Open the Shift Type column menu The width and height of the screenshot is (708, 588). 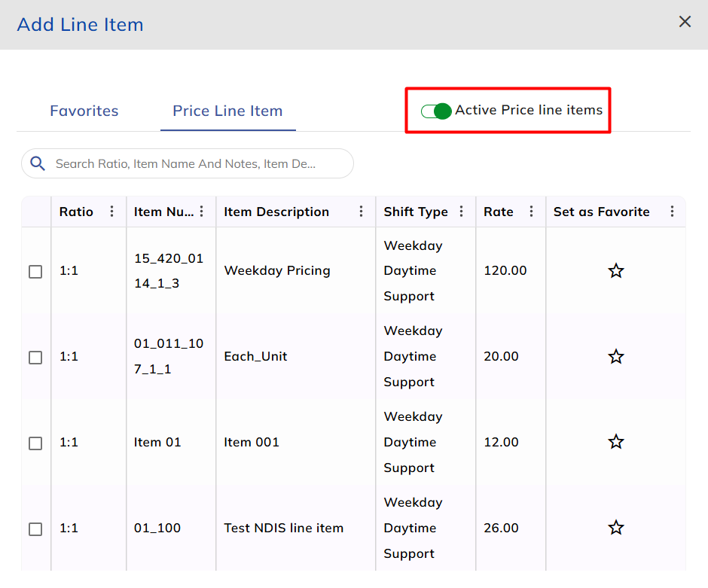click(462, 212)
